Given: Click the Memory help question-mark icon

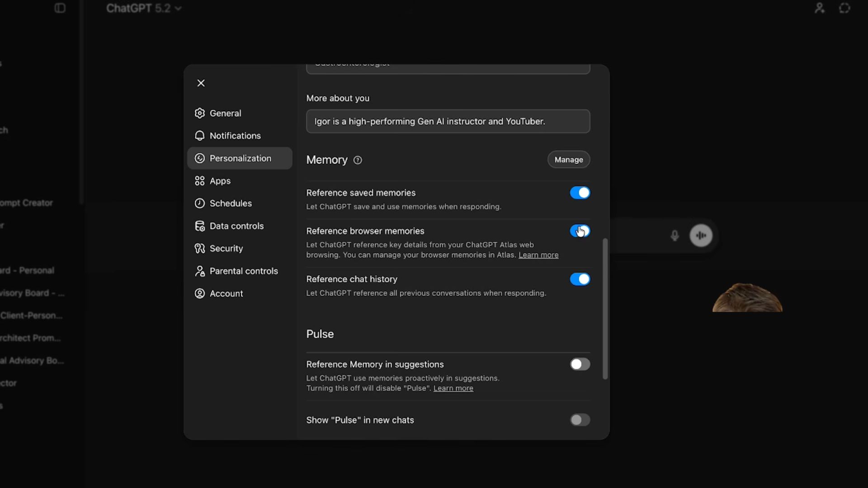Looking at the screenshot, I should 358,160.
